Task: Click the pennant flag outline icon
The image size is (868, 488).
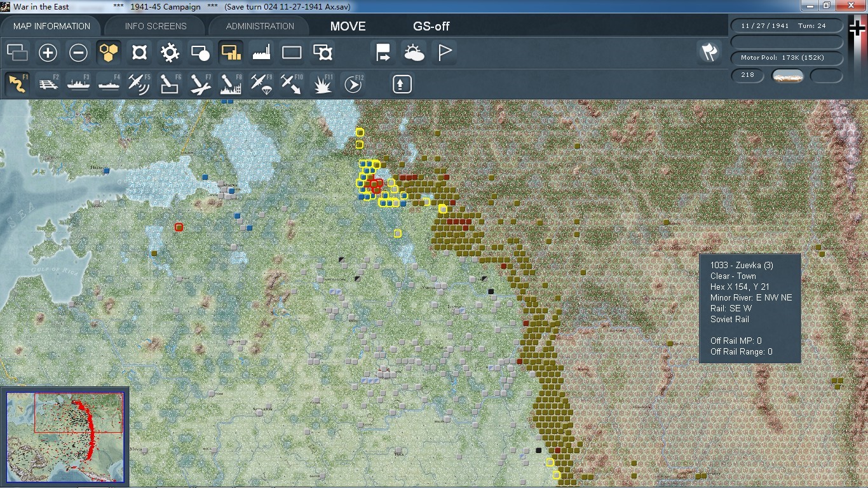Action: (x=444, y=53)
